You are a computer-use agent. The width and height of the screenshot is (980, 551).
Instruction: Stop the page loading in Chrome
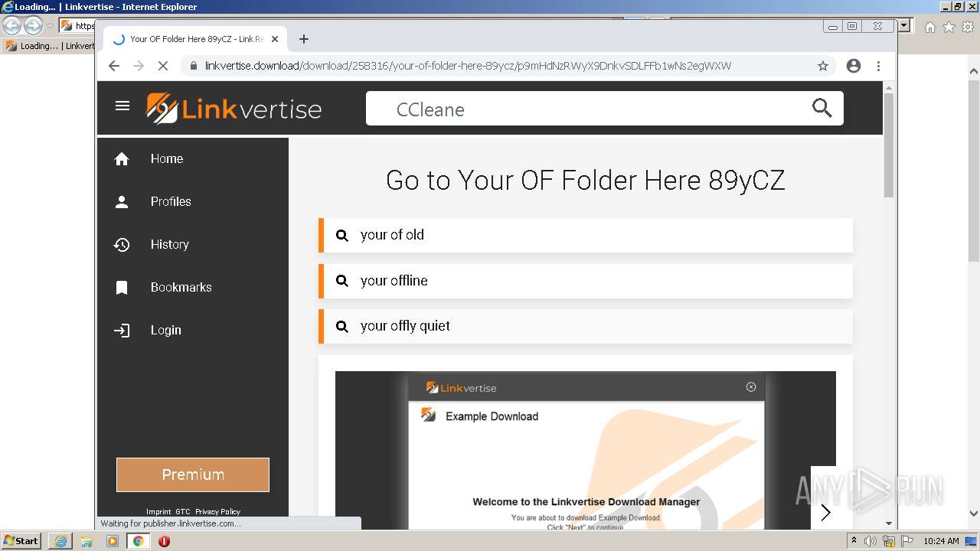(162, 66)
